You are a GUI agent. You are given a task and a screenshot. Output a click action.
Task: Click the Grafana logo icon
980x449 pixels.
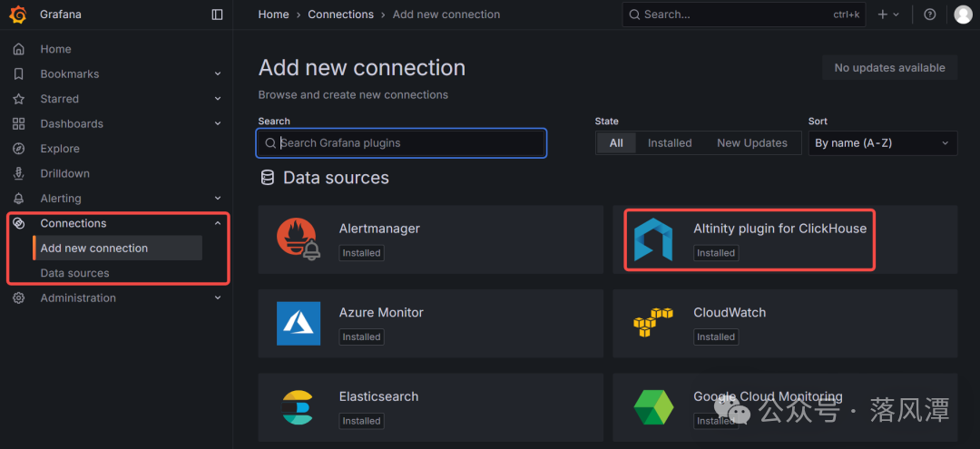pyautogui.click(x=18, y=15)
